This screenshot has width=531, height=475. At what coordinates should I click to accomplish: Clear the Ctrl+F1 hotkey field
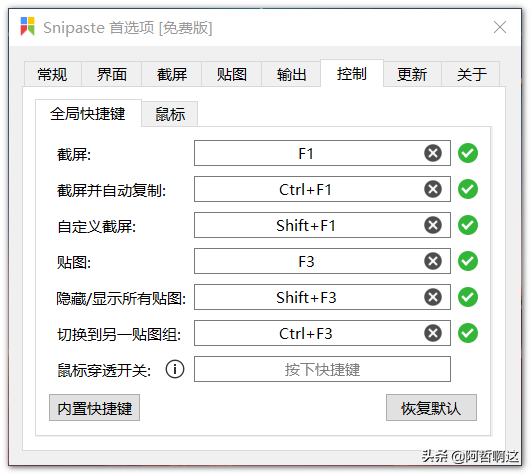pyautogui.click(x=433, y=189)
